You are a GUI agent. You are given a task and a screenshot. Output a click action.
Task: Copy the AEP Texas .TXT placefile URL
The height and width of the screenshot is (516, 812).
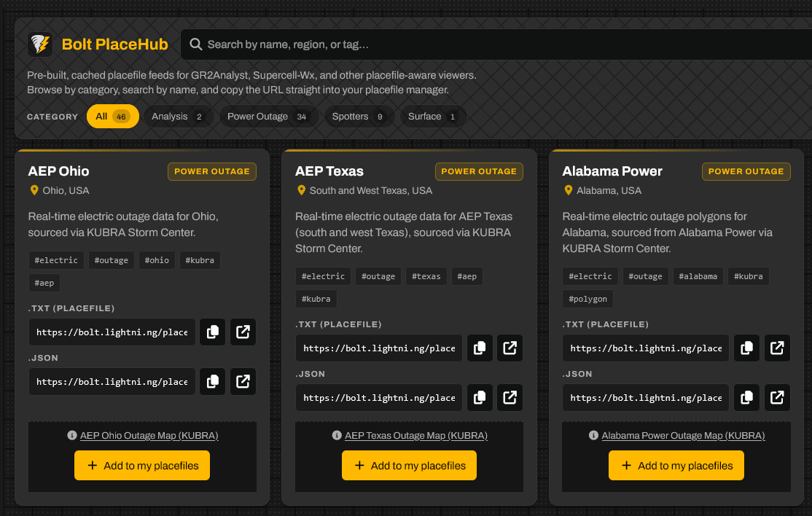point(480,348)
